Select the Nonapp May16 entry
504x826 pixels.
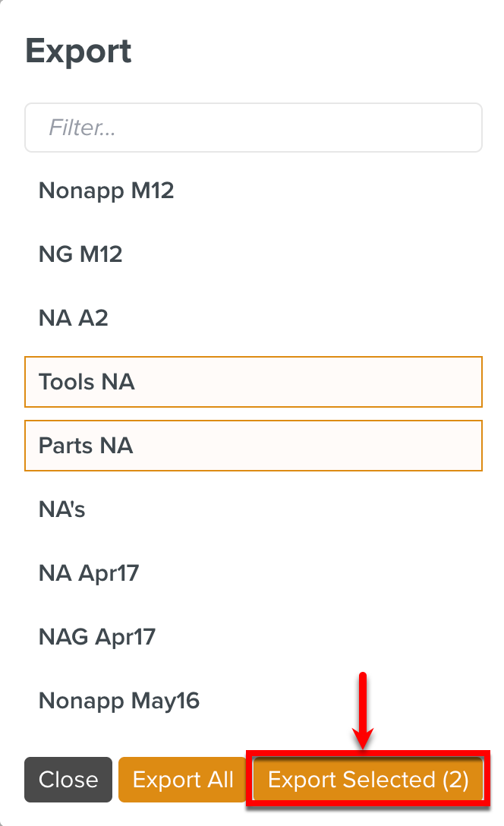[119, 700]
